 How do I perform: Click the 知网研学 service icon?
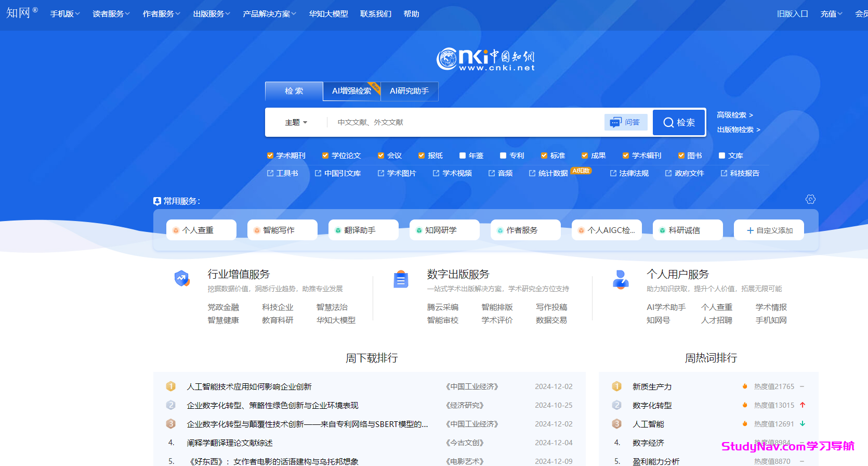[x=419, y=230]
